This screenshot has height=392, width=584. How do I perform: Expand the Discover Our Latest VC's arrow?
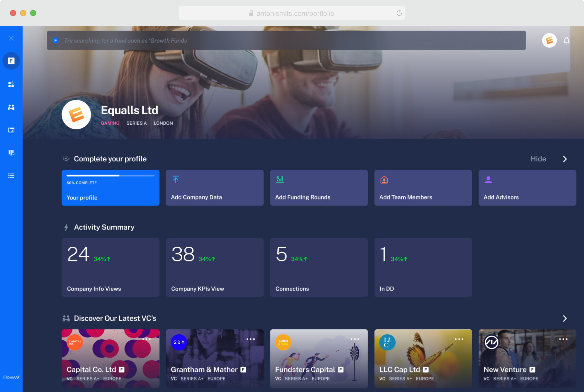tap(565, 318)
